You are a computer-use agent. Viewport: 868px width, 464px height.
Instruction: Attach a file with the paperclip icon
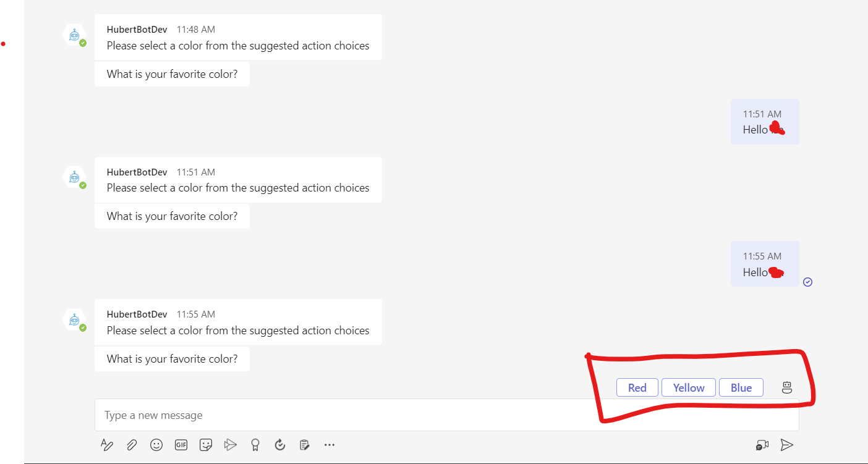point(131,444)
